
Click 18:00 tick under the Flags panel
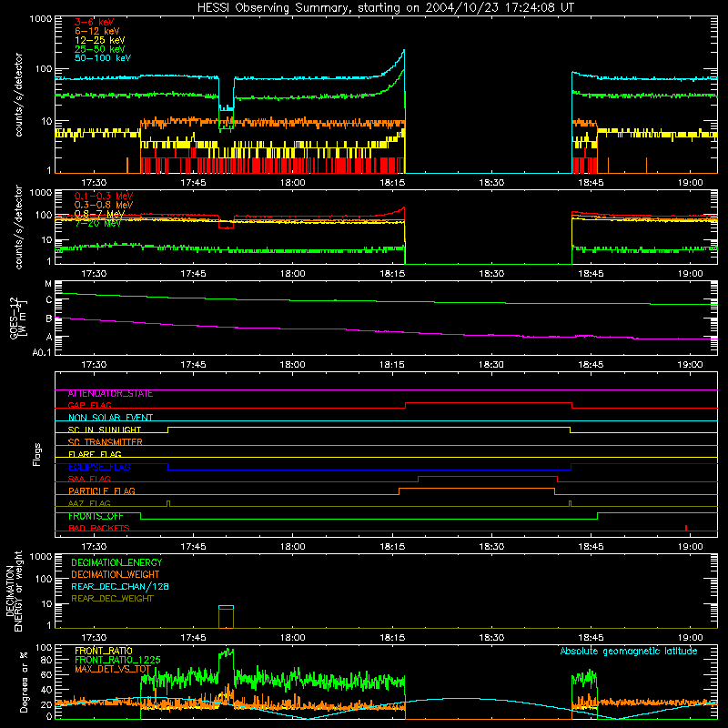click(x=292, y=547)
